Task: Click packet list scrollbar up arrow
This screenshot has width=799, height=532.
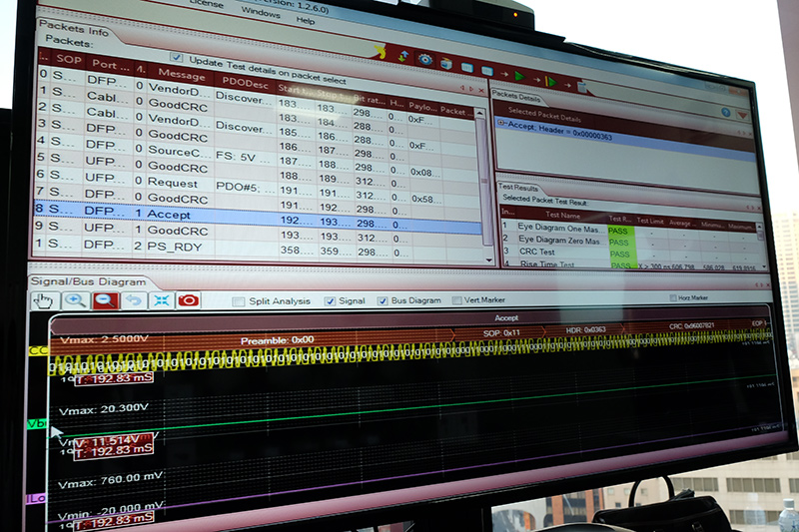Action: coord(479,113)
